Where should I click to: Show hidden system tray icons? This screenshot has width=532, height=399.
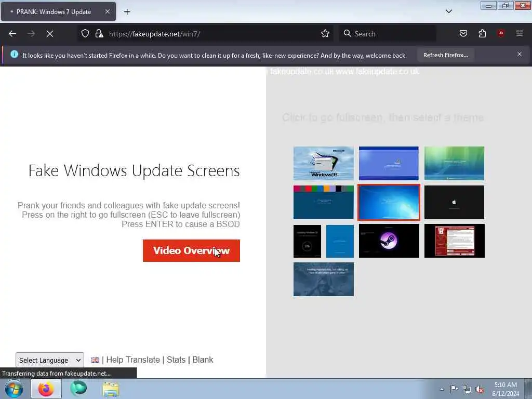coord(442,389)
